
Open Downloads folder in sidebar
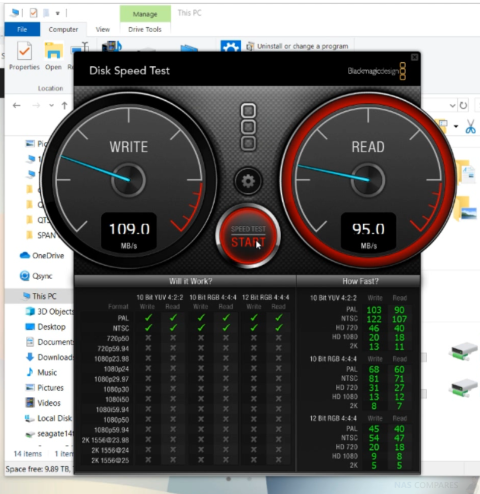[49, 357]
